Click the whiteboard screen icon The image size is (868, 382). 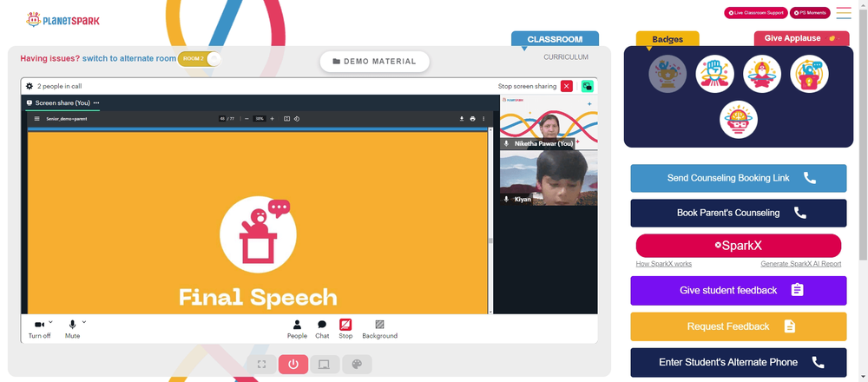(325, 365)
